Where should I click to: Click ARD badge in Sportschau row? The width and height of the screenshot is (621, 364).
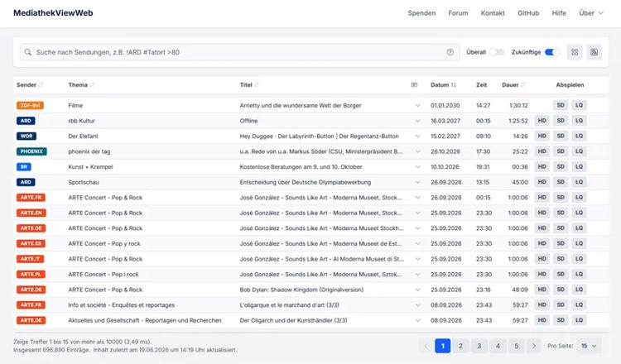coord(26,182)
